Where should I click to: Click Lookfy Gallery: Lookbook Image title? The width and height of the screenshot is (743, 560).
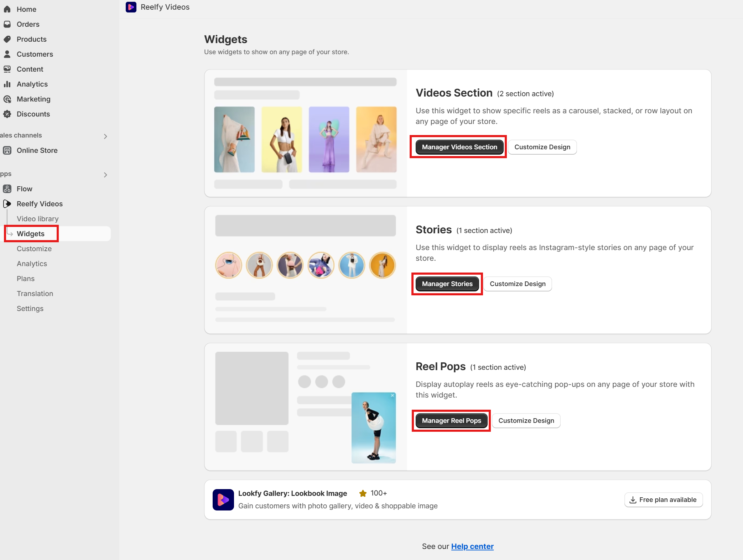tap(292, 493)
